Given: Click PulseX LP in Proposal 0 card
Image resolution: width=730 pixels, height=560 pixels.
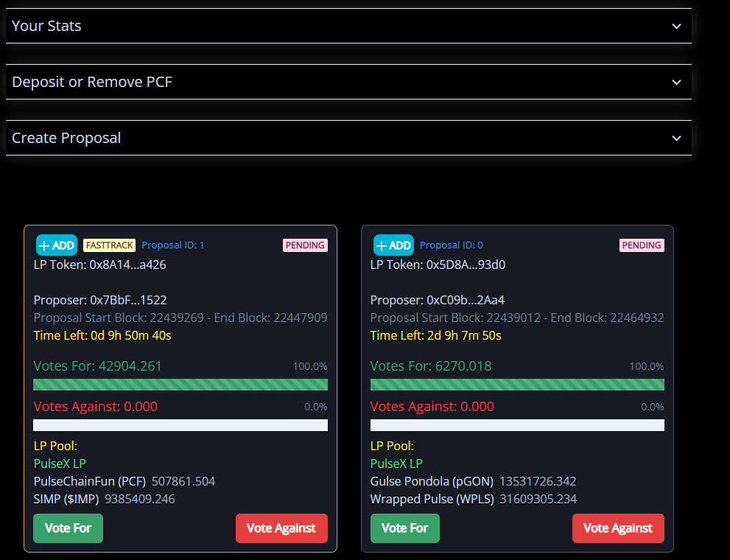Looking at the screenshot, I should tap(396, 463).
